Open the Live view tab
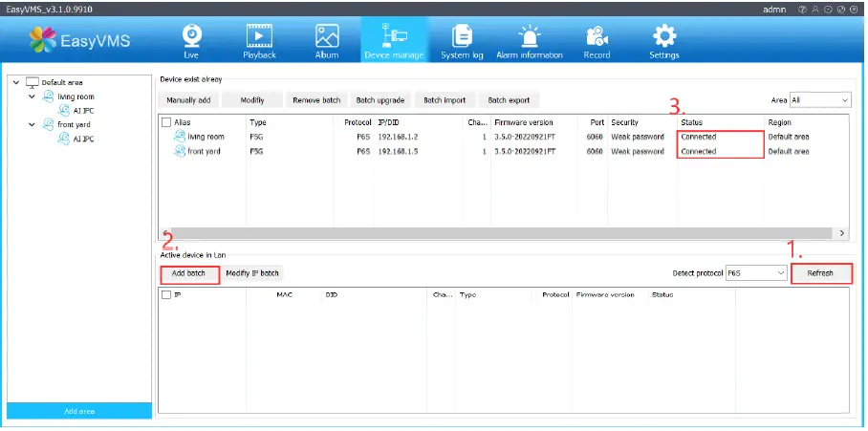Viewport: 868px width, 431px height. 191,41
